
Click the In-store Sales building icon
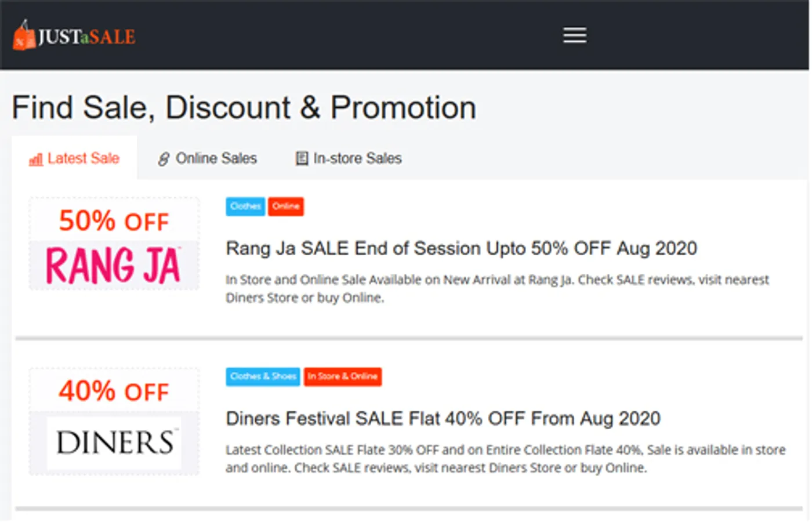click(x=302, y=158)
